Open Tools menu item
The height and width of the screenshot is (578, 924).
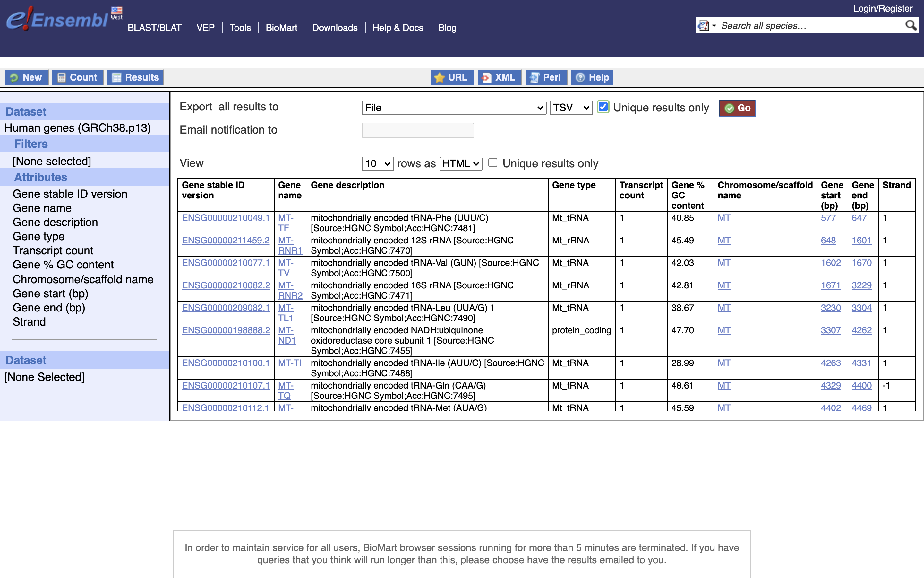click(x=240, y=28)
